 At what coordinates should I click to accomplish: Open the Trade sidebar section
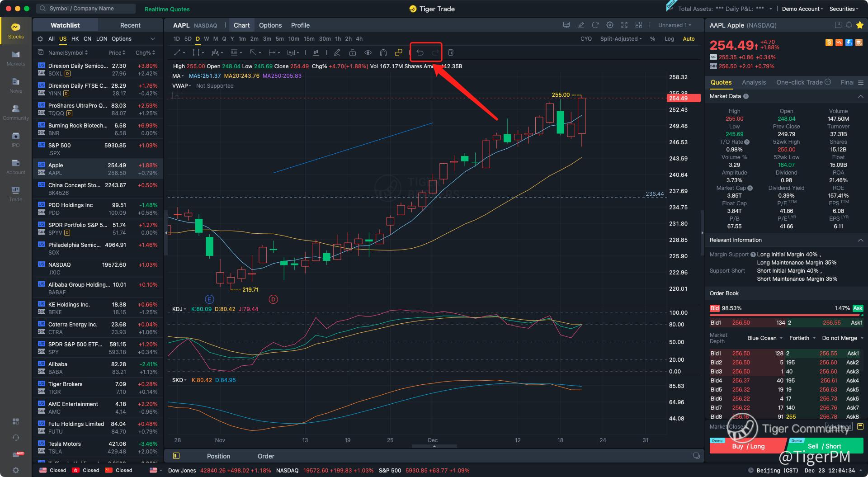(16, 194)
